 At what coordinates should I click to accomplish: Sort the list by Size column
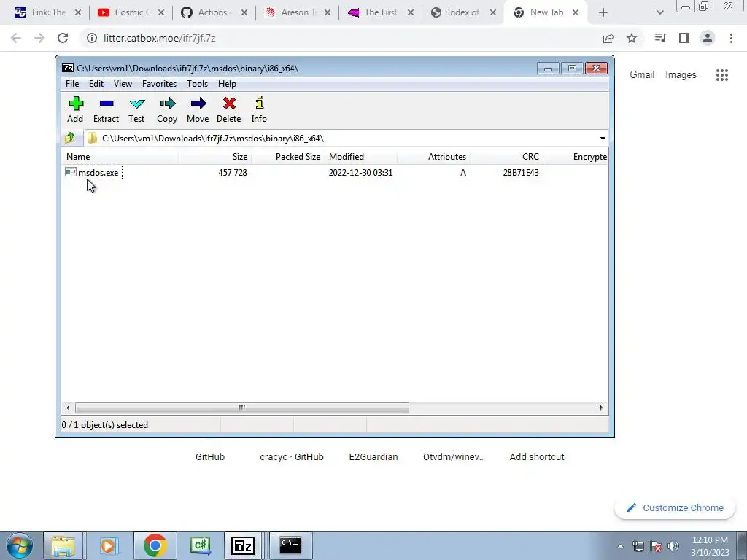[x=215, y=157]
